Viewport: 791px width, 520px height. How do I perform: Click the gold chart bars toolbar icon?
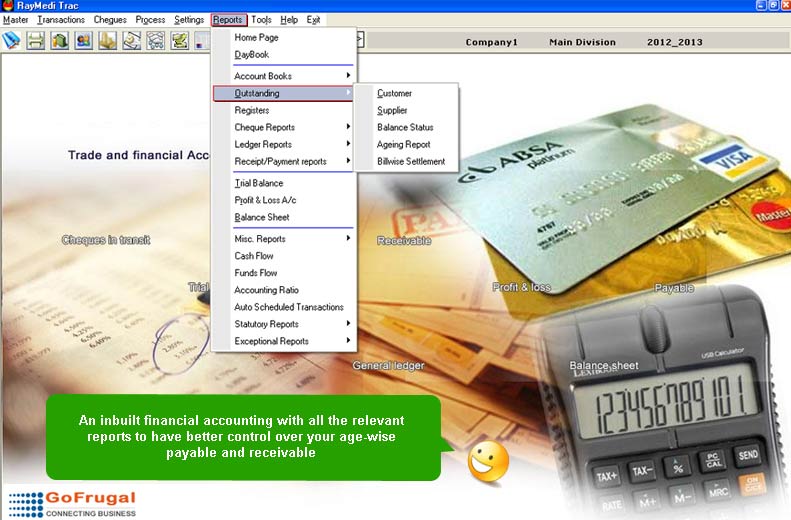pos(107,40)
